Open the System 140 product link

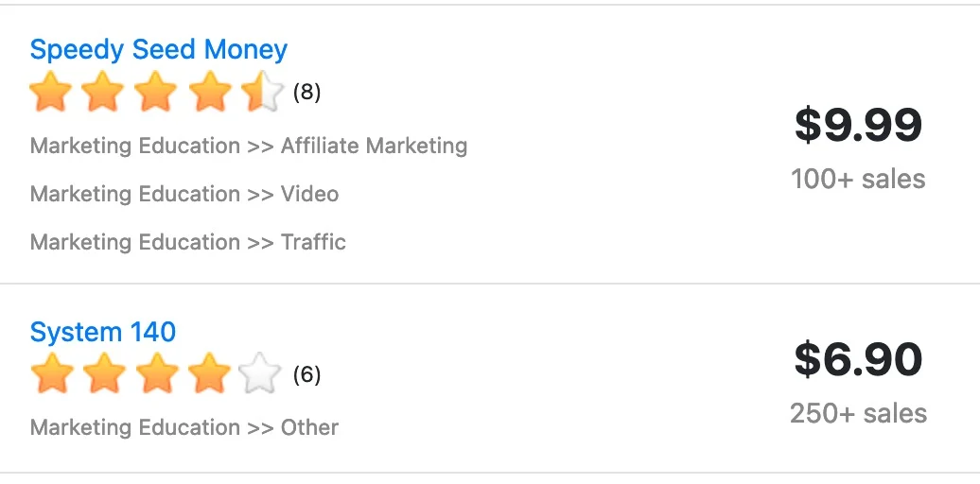[102, 332]
